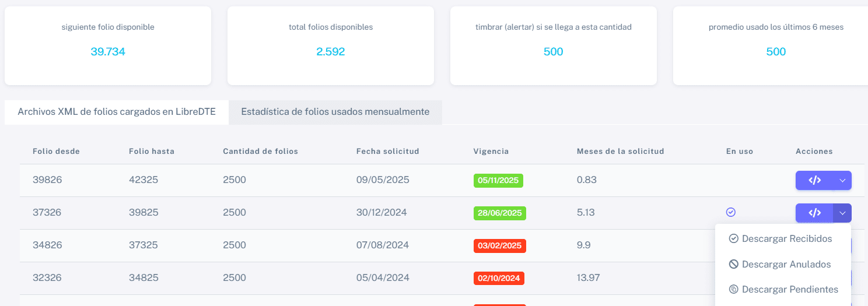Click folio hasta cell 39825
868x306 pixels.
click(x=143, y=213)
